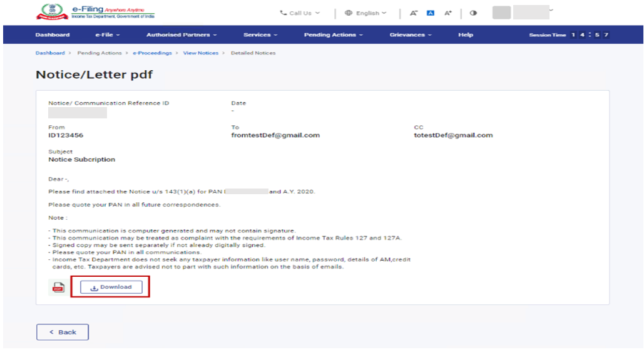Image resolution: width=644 pixels, height=352 pixels.
Task: Toggle high contrast mode
Action: (x=474, y=13)
